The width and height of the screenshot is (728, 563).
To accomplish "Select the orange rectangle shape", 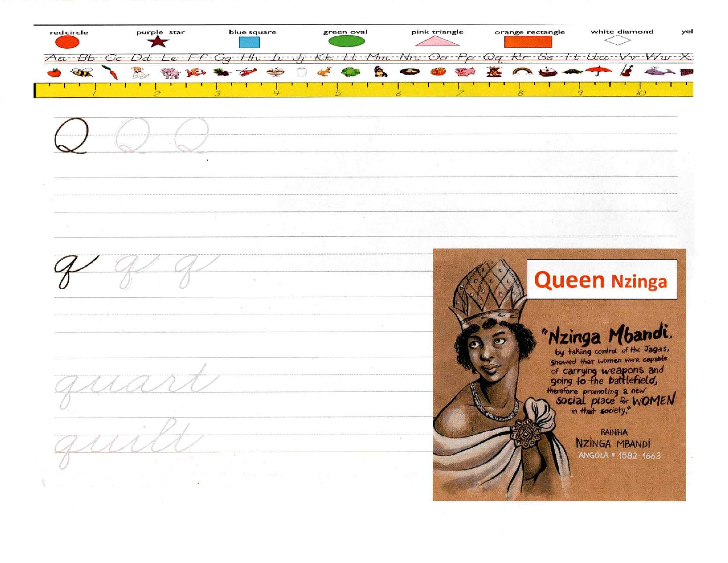I will pyautogui.click(x=528, y=42).
